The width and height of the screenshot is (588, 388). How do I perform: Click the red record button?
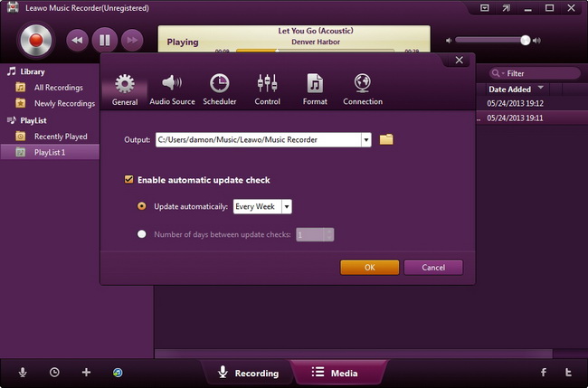36,40
